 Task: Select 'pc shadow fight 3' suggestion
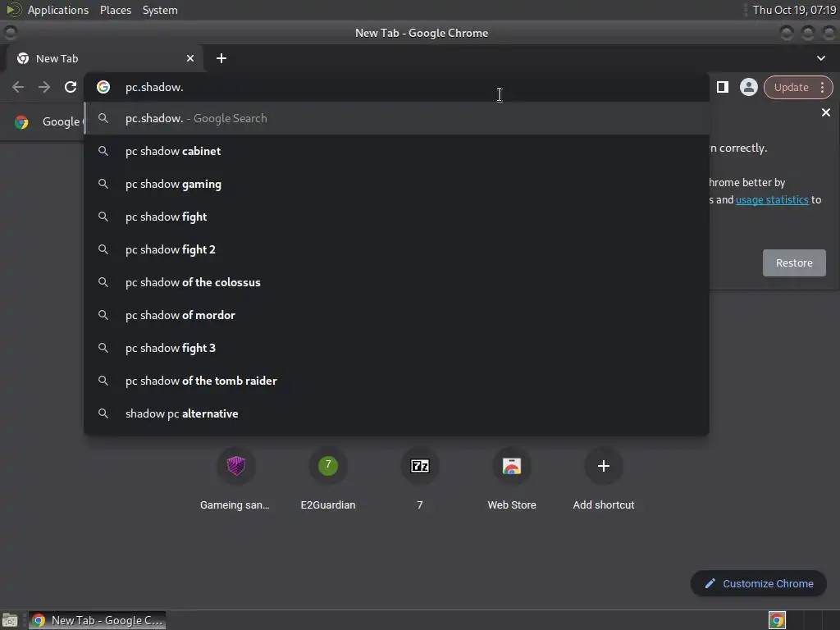tap(396, 348)
